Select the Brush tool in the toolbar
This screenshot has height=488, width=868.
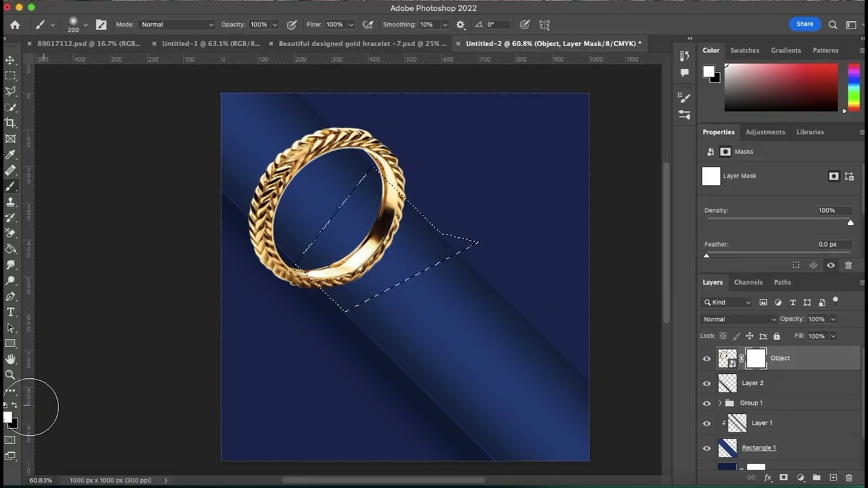click(10, 186)
